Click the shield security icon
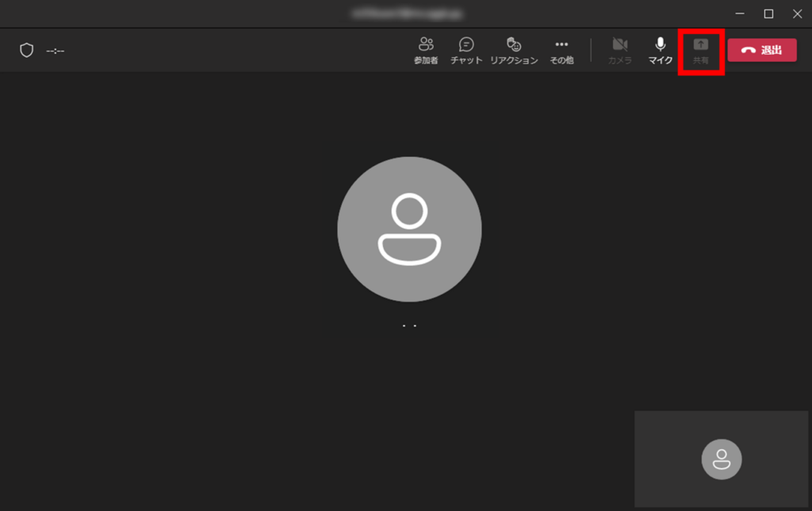 coord(27,51)
